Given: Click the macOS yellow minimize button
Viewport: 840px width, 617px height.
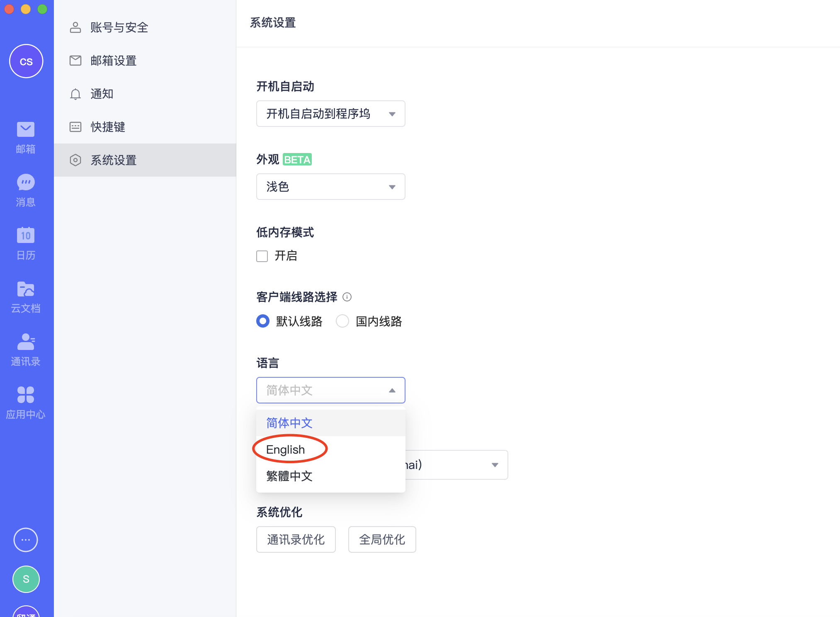Looking at the screenshot, I should click(26, 9).
